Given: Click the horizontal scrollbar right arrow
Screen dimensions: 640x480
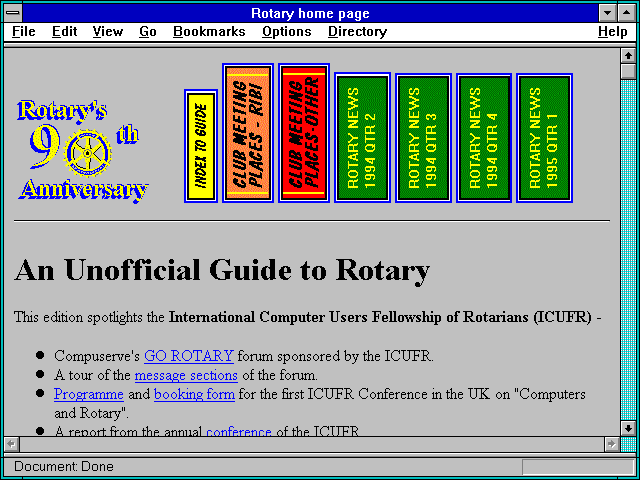Looking at the screenshot, I should point(611,444).
